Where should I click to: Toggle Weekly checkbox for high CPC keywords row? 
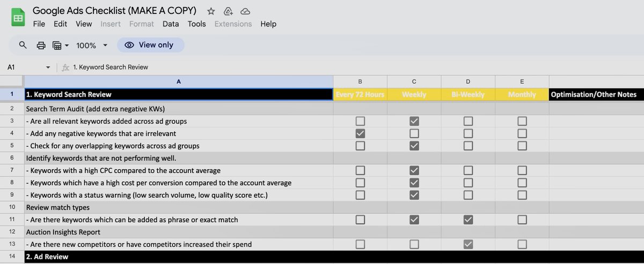point(414,170)
